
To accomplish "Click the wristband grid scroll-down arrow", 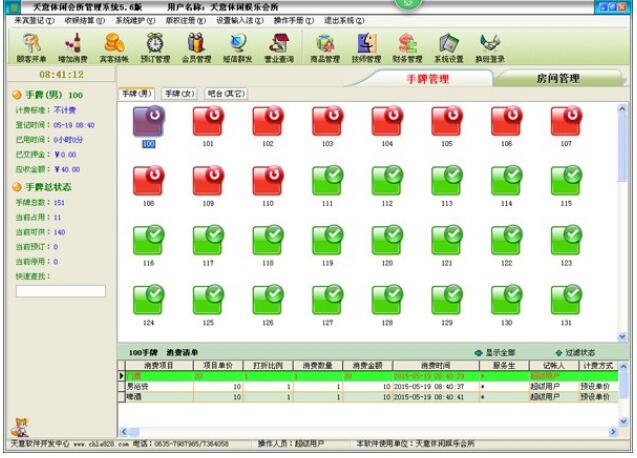I will (x=622, y=336).
